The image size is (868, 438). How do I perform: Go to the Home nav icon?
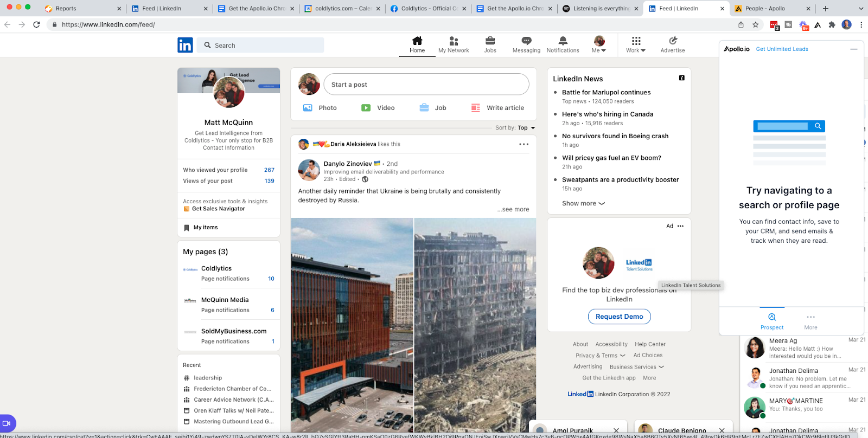click(x=417, y=44)
